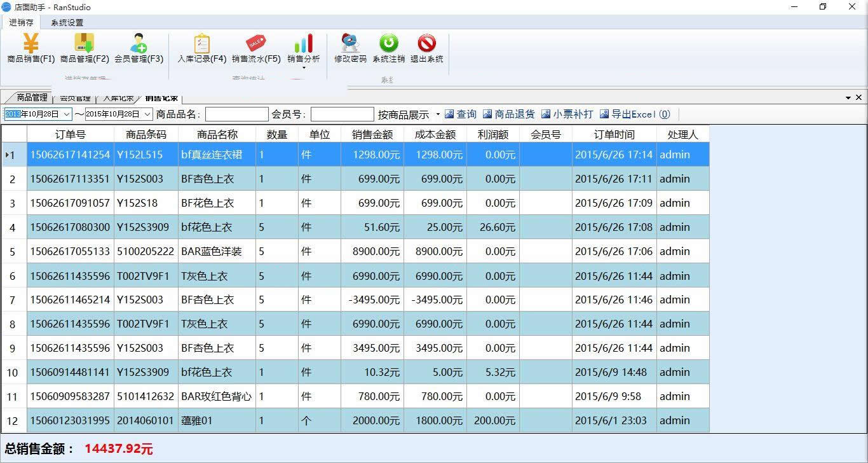Click order number 15062617141254
Viewport: 868px width, 463px height.
[x=71, y=155]
